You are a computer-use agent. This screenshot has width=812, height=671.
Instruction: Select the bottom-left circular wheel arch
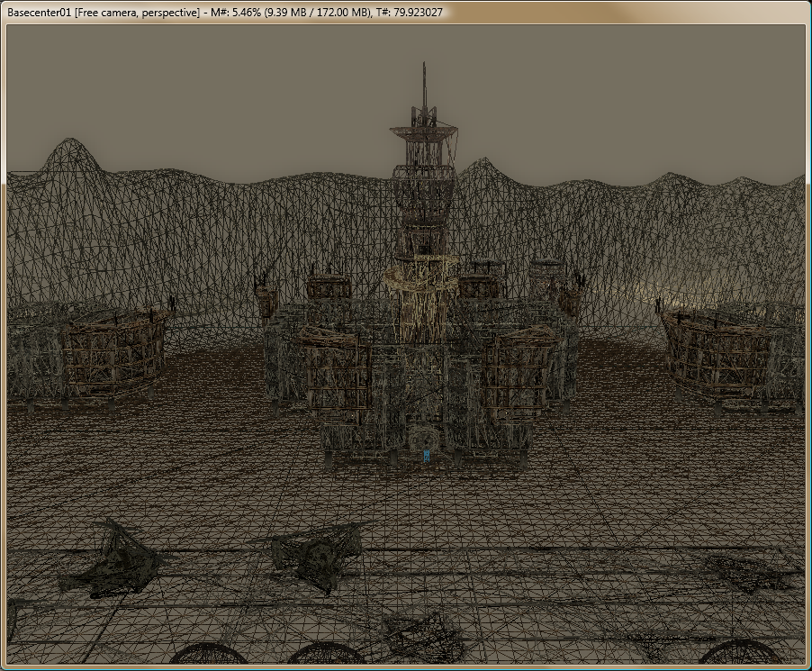[x=203, y=654]
